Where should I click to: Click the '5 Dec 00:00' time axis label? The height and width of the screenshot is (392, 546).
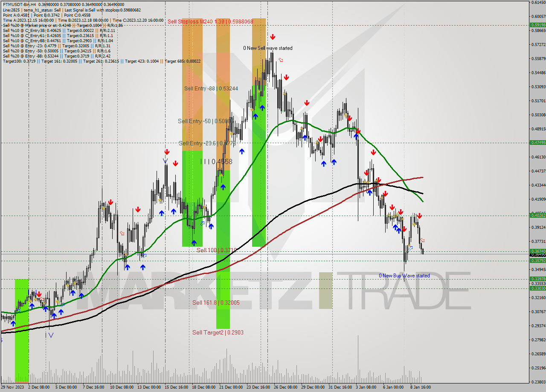(66, 387)
